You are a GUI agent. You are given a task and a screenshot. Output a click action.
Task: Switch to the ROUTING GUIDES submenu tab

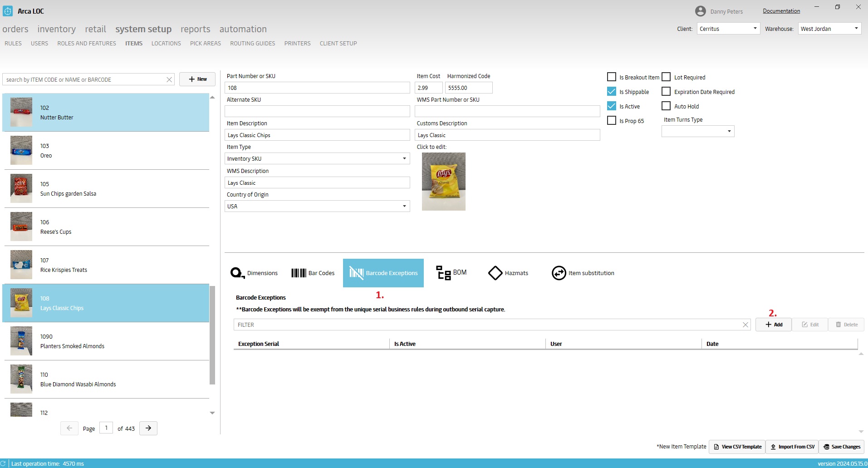coord(253,44)
